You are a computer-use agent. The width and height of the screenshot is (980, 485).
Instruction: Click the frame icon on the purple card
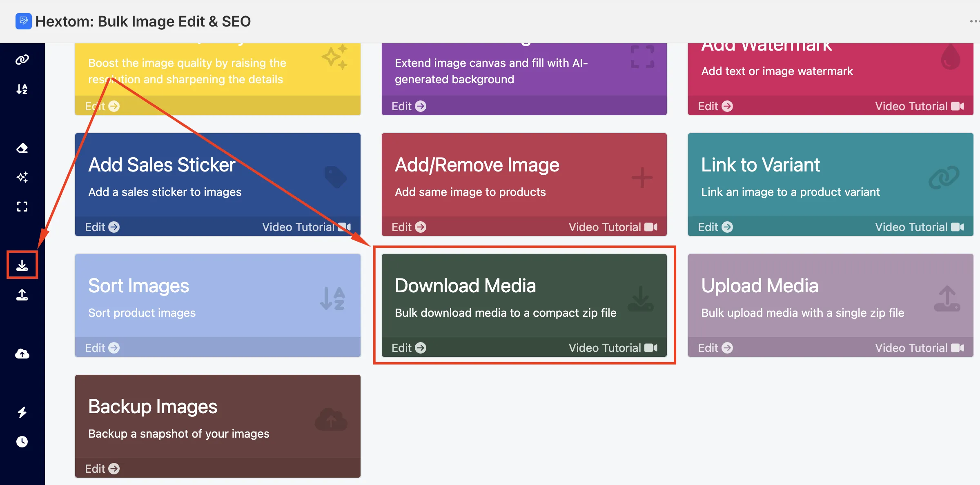(x=642, y=56)
